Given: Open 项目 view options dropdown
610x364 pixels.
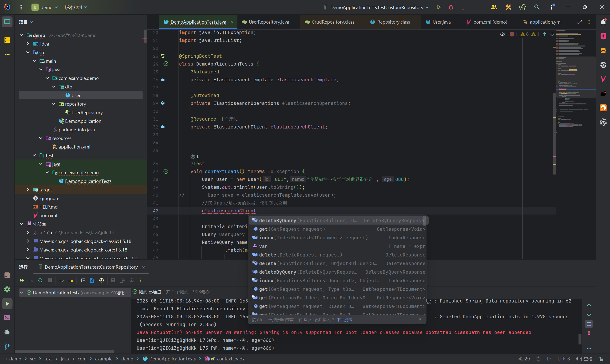Looking at the screenshot, I should point(26,22).
